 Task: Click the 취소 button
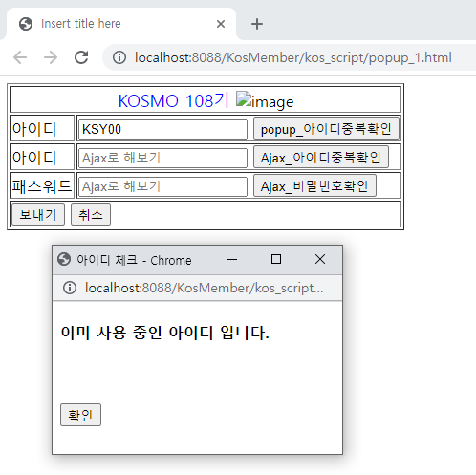(91, 214)
